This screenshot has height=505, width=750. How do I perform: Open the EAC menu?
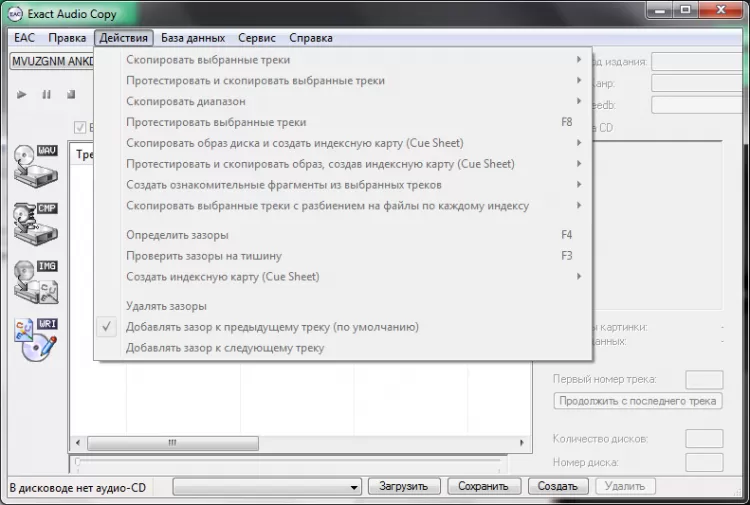click(x=24, y=38)
